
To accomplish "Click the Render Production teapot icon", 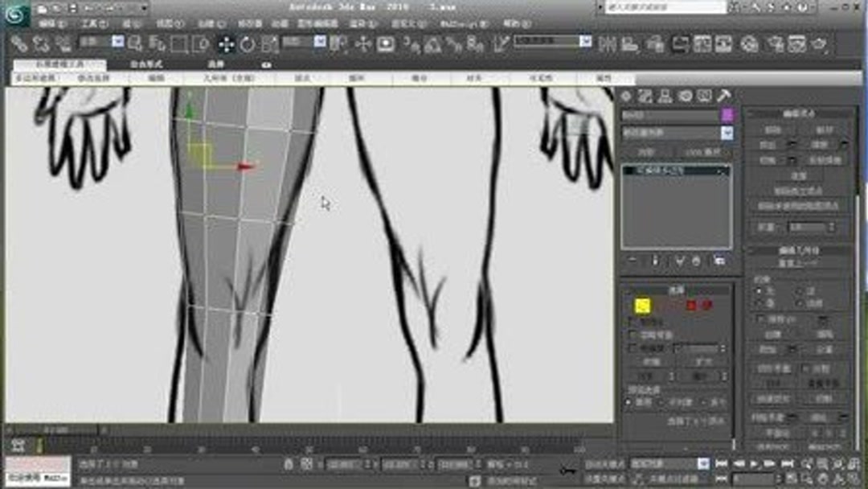I will (x=820, y=46).
